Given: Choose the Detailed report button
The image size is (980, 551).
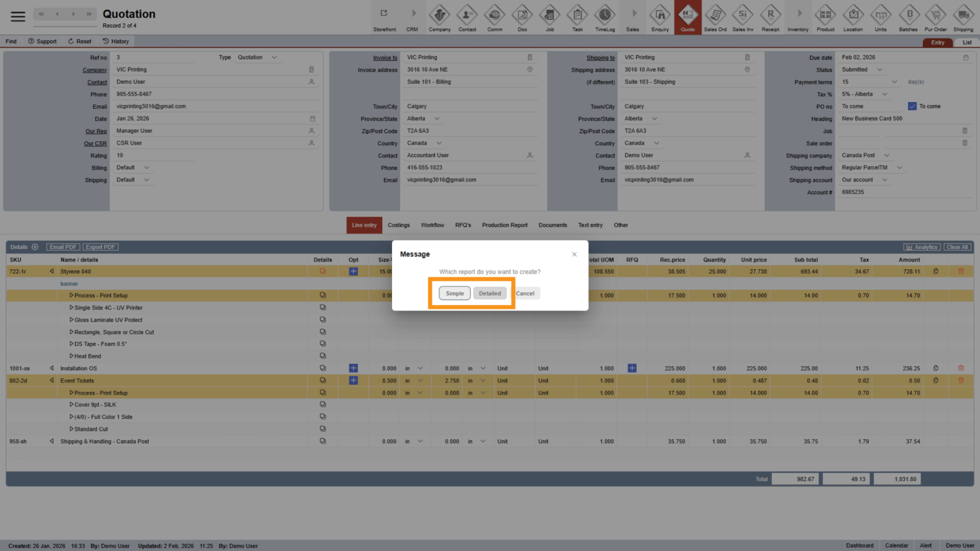Looking at the screenshot, I should tap(489, 293).
